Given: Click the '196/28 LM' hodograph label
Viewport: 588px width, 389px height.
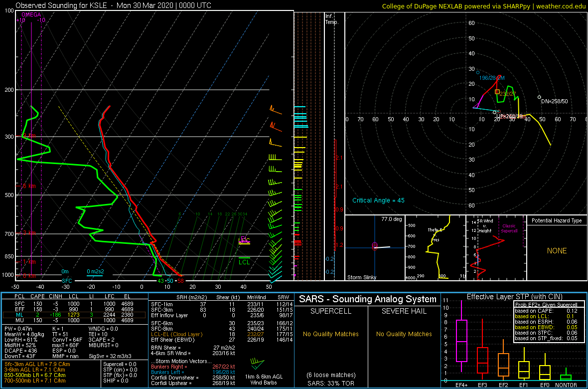Looking at the screenshot, I should (x=492, y=78).
